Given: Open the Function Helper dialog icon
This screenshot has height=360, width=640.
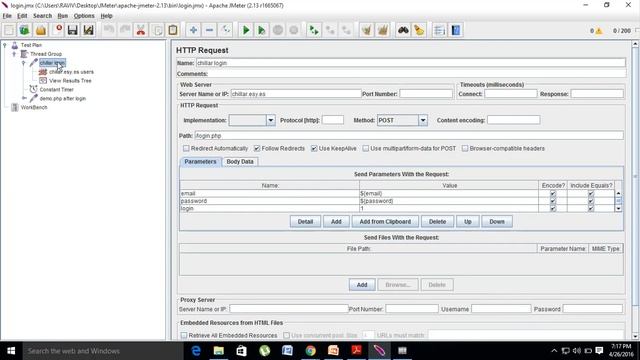Looking at the screenshot, I should click(x=440, y=30).
